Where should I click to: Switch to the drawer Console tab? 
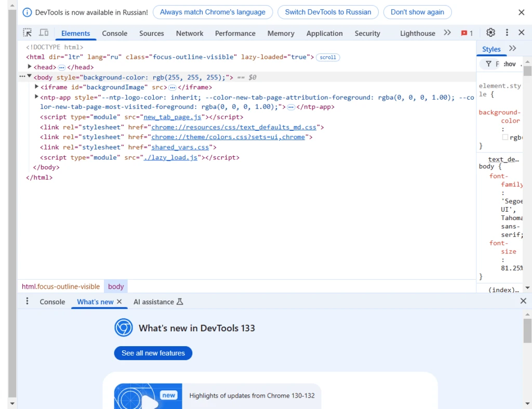(x=52, y=302)
